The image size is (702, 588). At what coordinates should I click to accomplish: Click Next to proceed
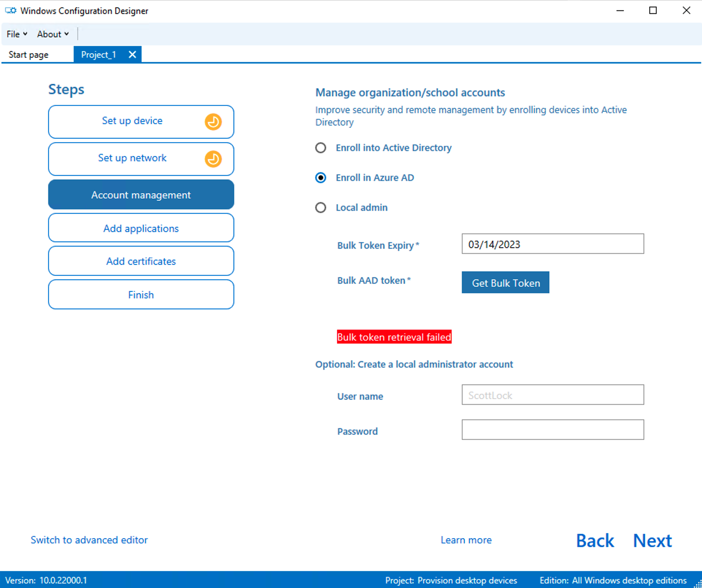pos(652,540)
